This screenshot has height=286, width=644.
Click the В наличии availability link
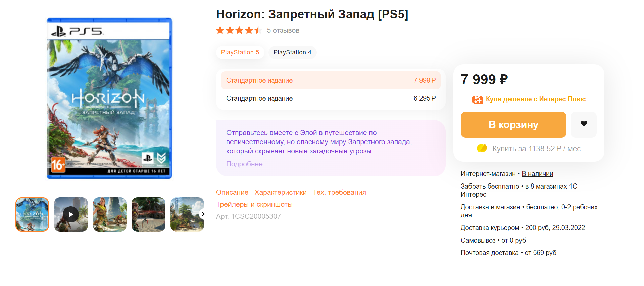coord(537,174)
